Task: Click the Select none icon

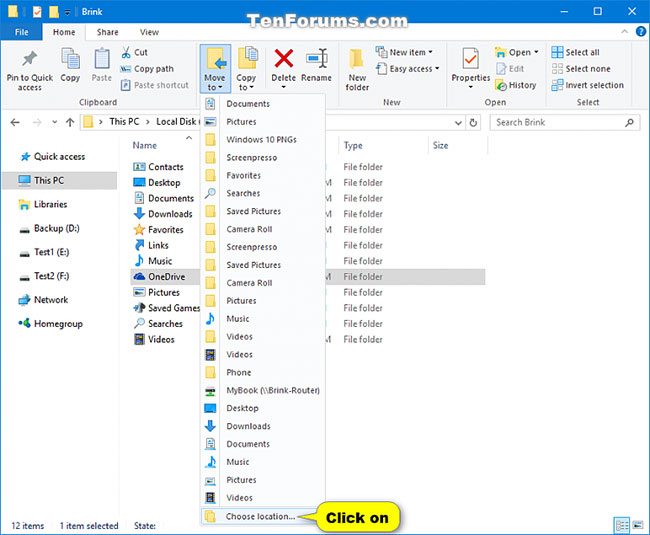Action: (x=557, y=69)
